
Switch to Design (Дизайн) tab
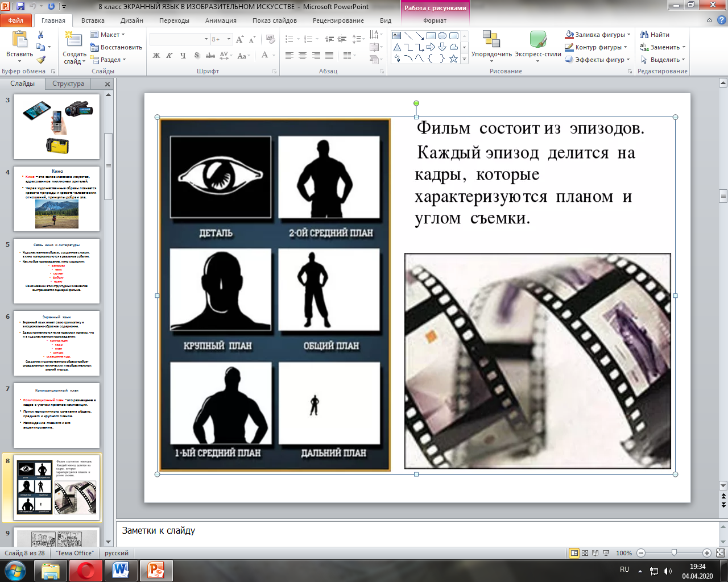pos(132,20)
